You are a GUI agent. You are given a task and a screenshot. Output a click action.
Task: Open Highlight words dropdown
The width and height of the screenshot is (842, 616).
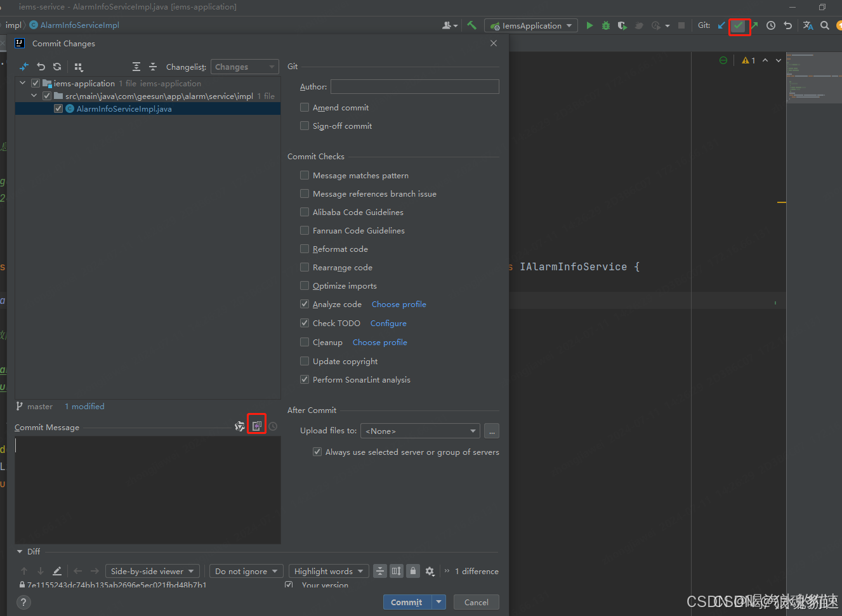[x=329, y=571]
